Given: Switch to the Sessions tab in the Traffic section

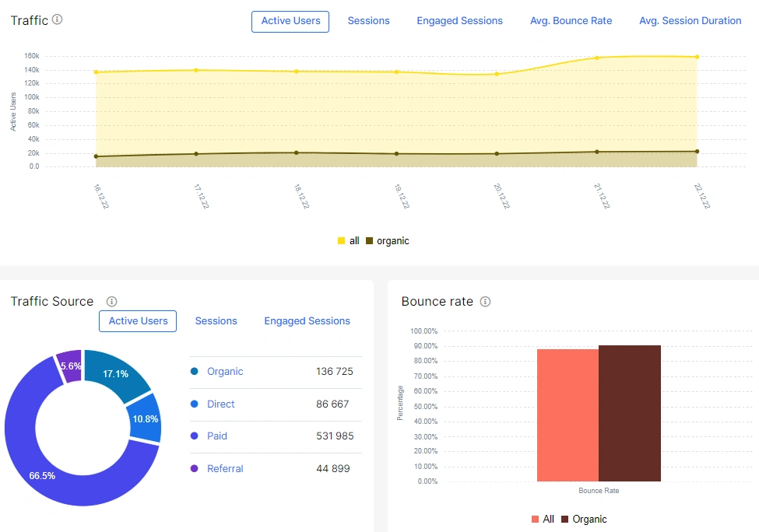Looking at the screenshot, I should (368, 21).
